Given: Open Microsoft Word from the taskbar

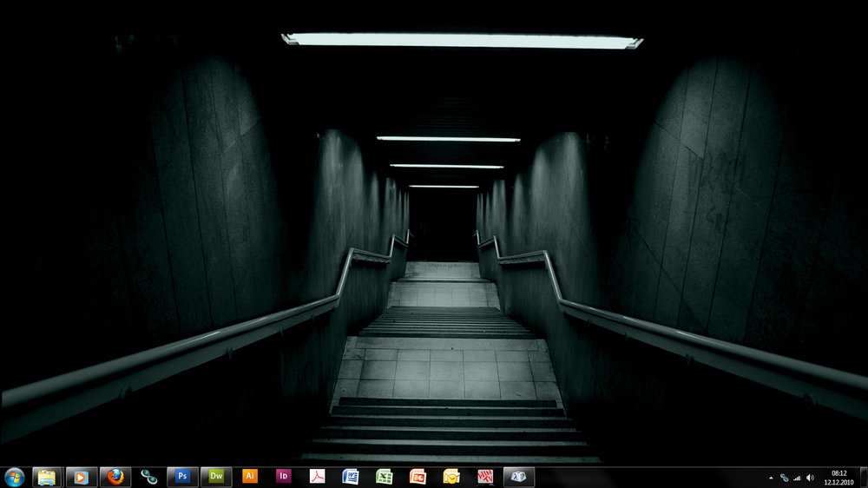Looking at the screenshot, I should click(351, 477).
